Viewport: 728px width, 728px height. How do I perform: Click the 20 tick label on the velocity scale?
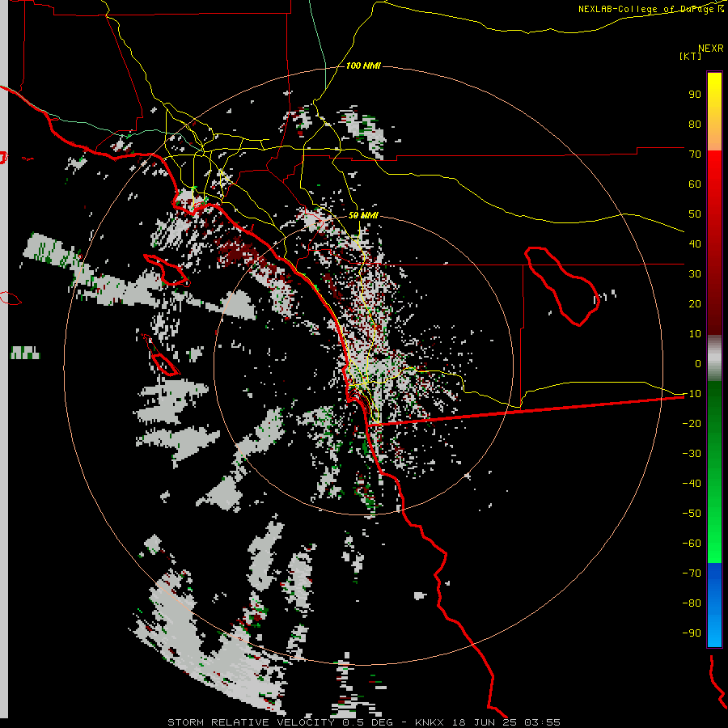click(x=695, y=303)
